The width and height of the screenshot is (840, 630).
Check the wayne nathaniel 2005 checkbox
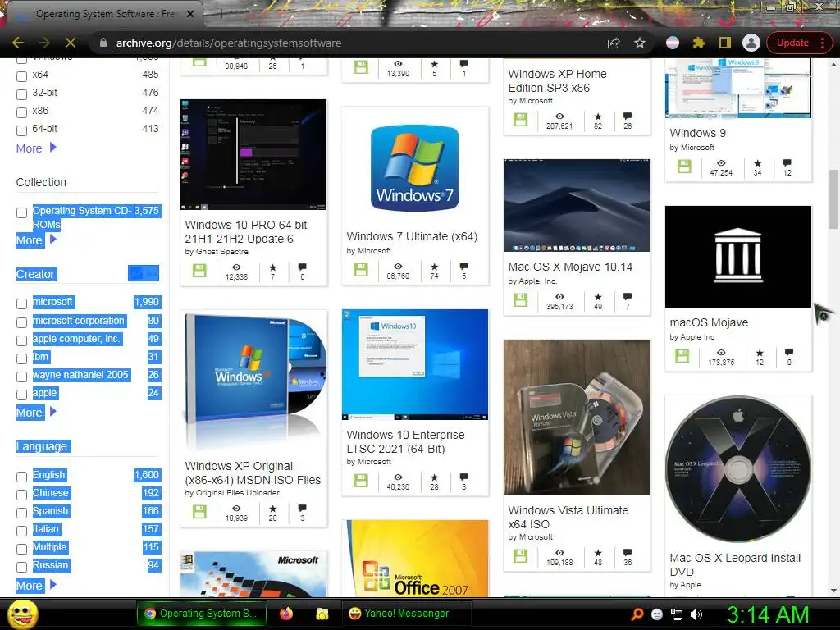[x=22, y=377]
